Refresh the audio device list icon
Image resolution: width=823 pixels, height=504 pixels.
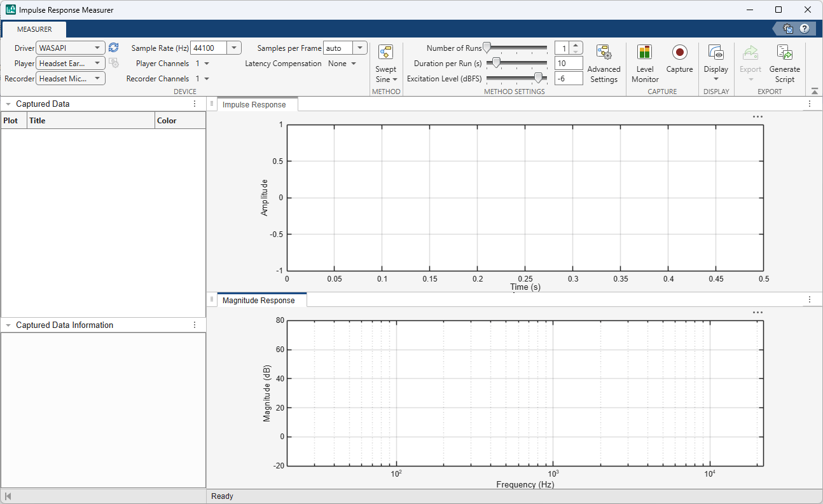coord(113,48)
